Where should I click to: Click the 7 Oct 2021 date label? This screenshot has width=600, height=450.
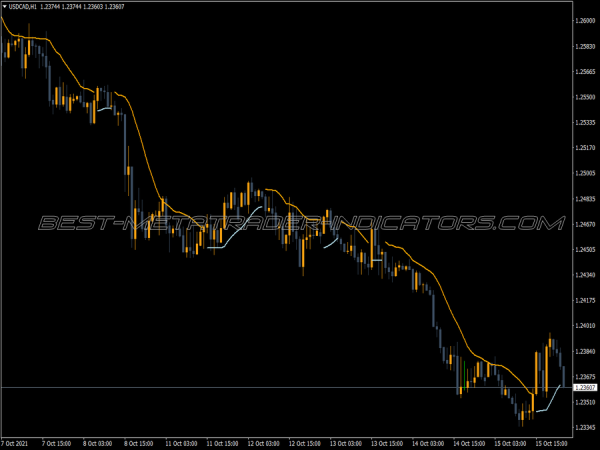(15, 443)
